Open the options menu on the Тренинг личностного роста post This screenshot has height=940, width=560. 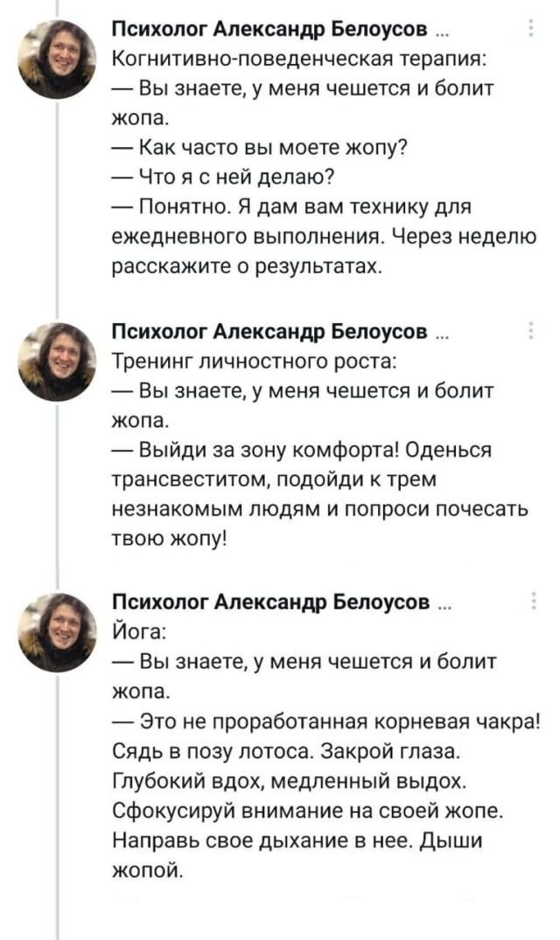(x=533, y=331)
